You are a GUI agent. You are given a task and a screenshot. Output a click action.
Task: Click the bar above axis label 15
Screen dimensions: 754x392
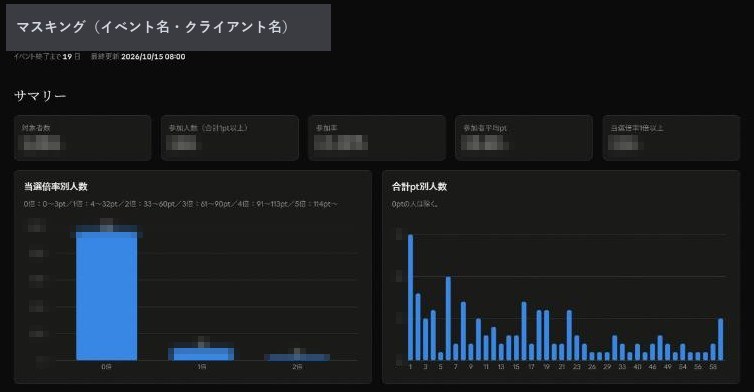click(516, 347)
